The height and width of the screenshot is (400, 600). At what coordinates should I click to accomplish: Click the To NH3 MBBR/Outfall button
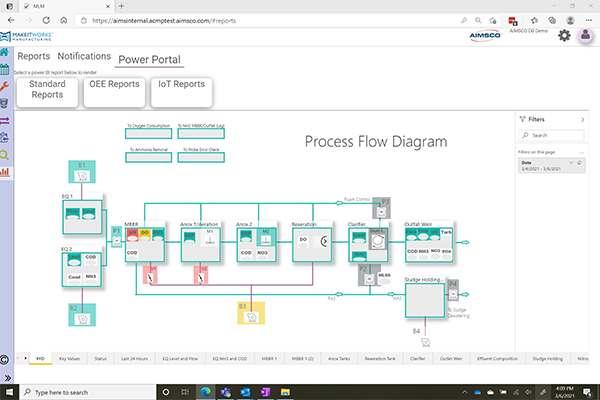pos(201,133)
